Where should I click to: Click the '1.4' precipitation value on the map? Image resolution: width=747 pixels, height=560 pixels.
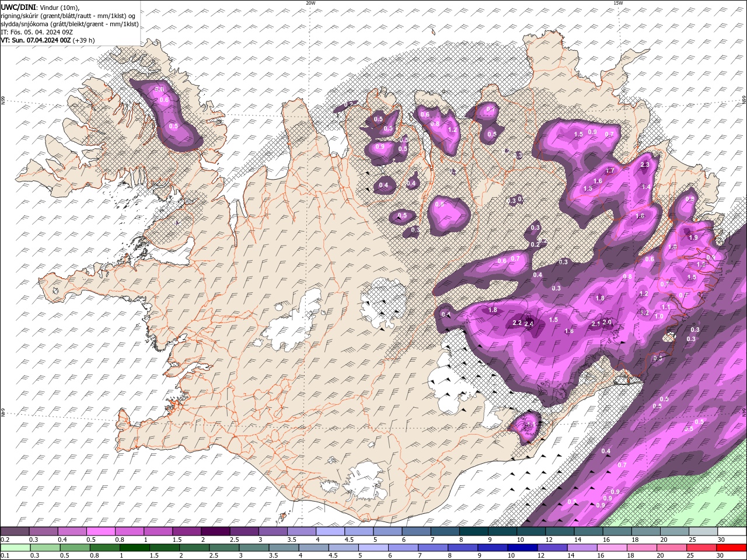pyautogui.click(x=646, y=187)
